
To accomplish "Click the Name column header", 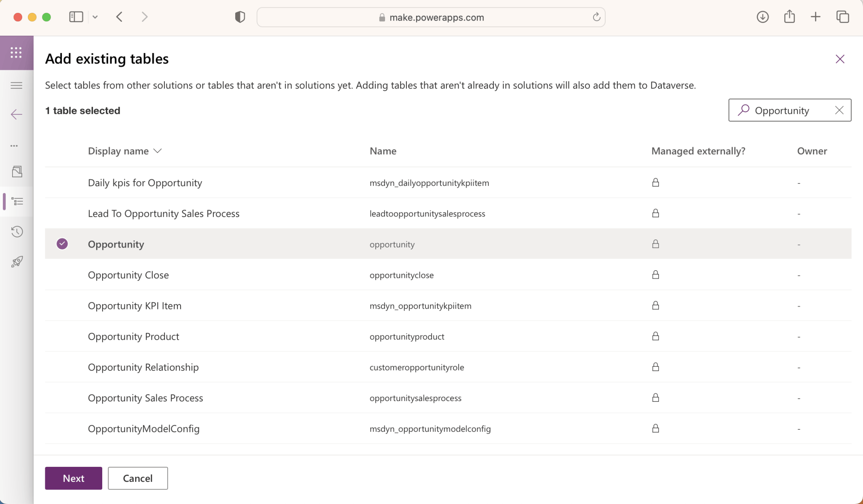I will [x=383, y=151].
